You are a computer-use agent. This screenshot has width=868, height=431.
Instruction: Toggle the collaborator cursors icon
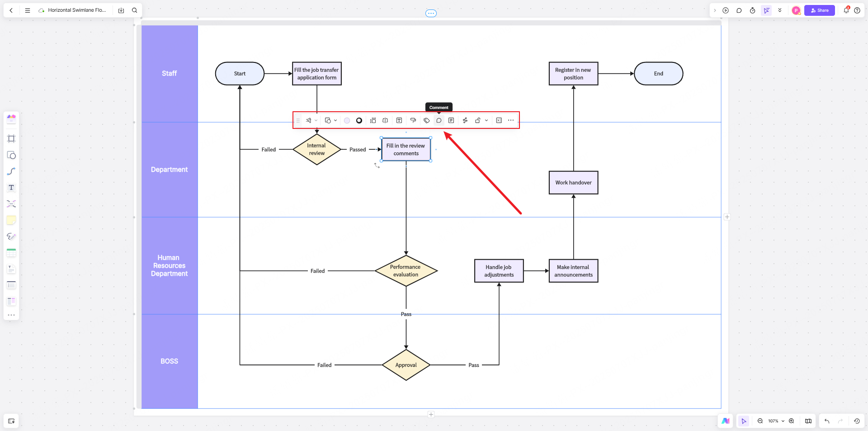[x=767, y=10]
